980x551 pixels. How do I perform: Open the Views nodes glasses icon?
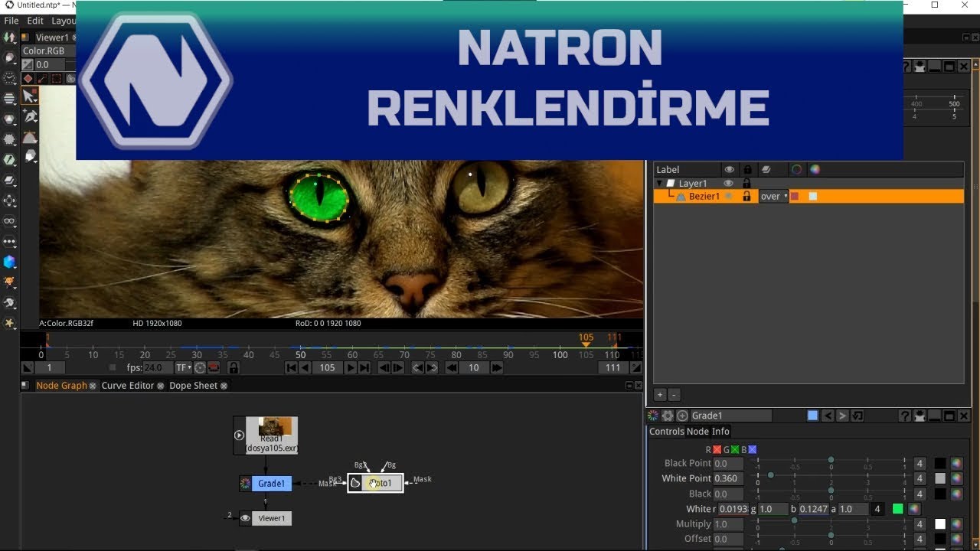point(9,221)
